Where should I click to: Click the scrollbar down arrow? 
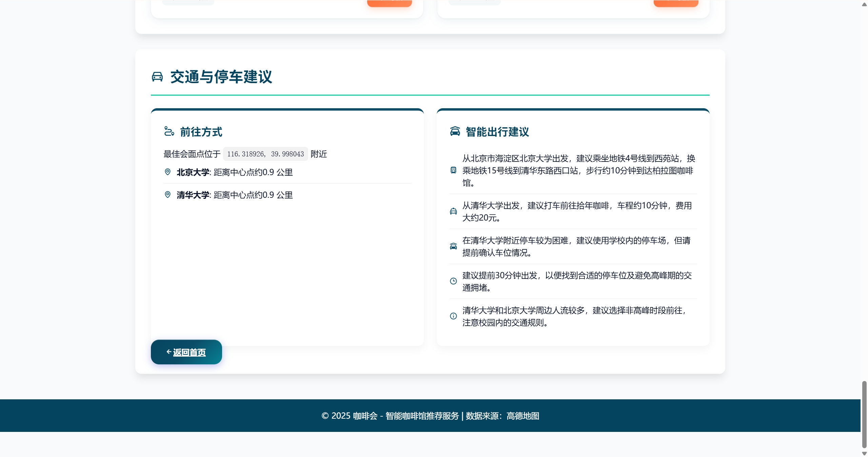pos(864,453)
